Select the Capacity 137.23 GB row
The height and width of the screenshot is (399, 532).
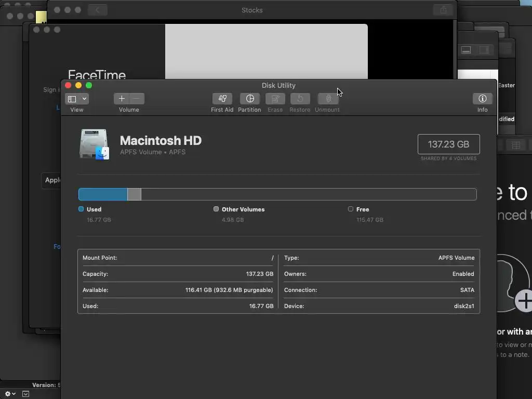click(x=178, y=274)
